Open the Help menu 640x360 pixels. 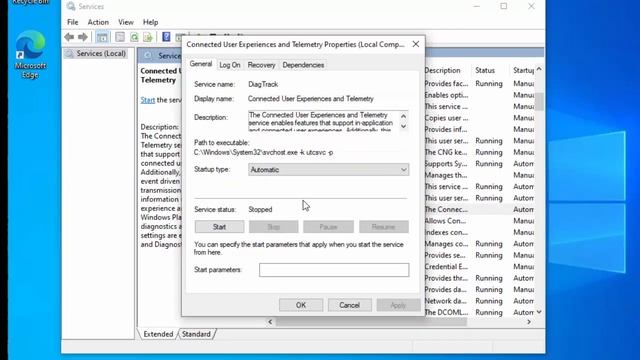[x=150, y=22]
